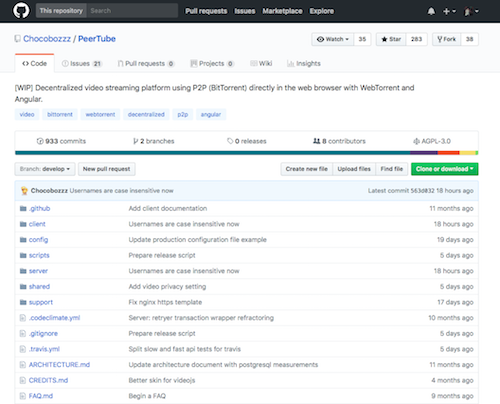Fork the PeerTube repository
This screenshot has height=404, width=500.
[x=446, y=39]
